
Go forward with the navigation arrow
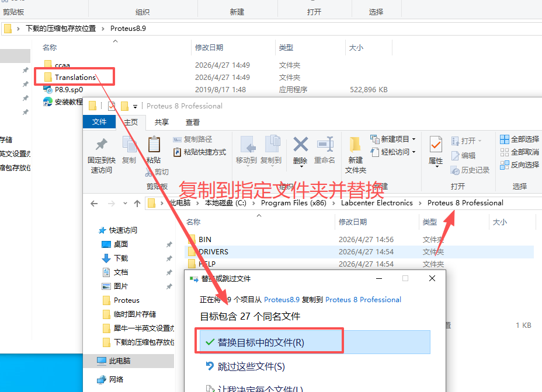pyautogui.click(x=112, y=204)
